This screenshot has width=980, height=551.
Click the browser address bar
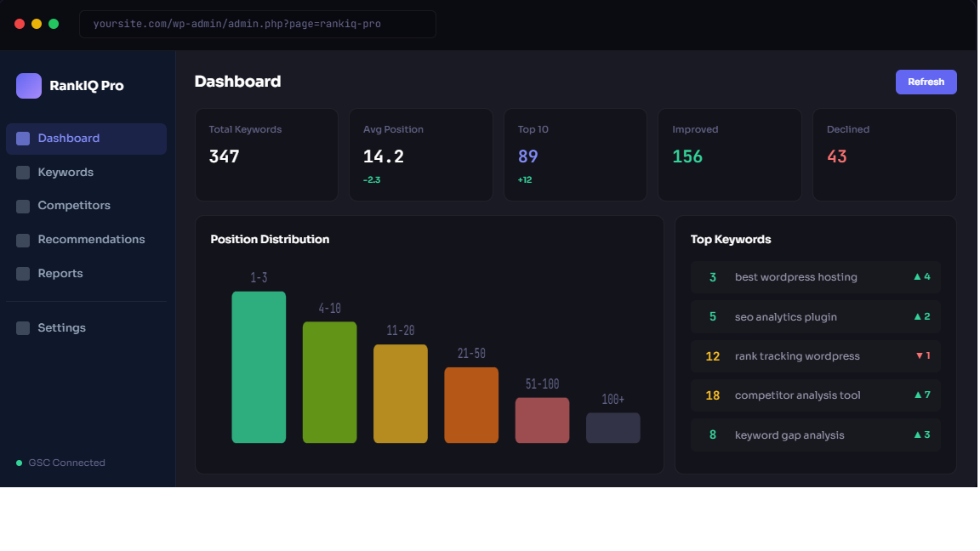[257, 24]
